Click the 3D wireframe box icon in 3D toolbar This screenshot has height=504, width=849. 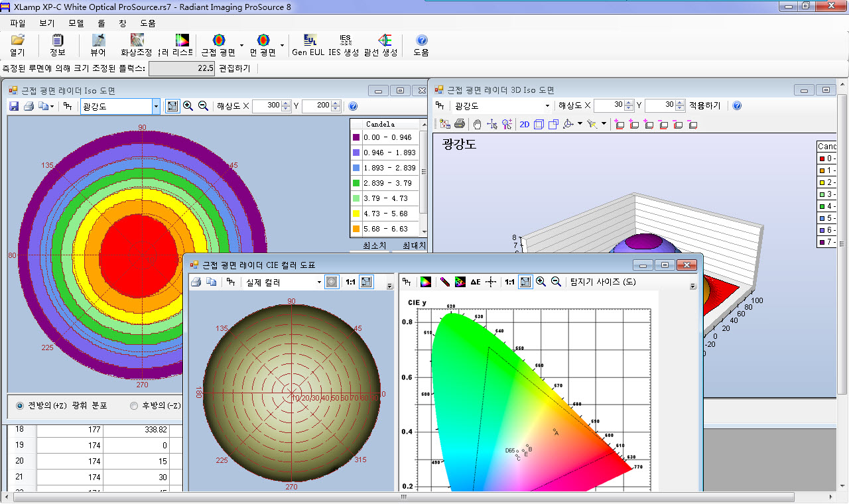(539, 124)
